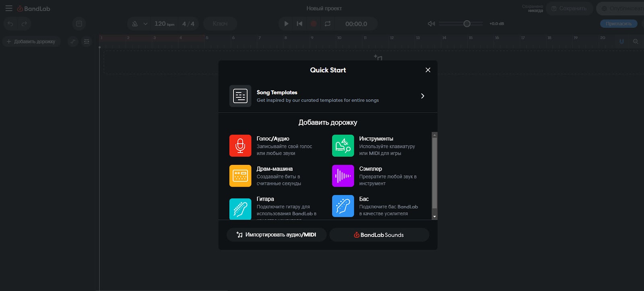Choose the green Instruments keyboard icon
Image resolution: width=644 pixels, height=291 pixels.
[x=343, y=145]
